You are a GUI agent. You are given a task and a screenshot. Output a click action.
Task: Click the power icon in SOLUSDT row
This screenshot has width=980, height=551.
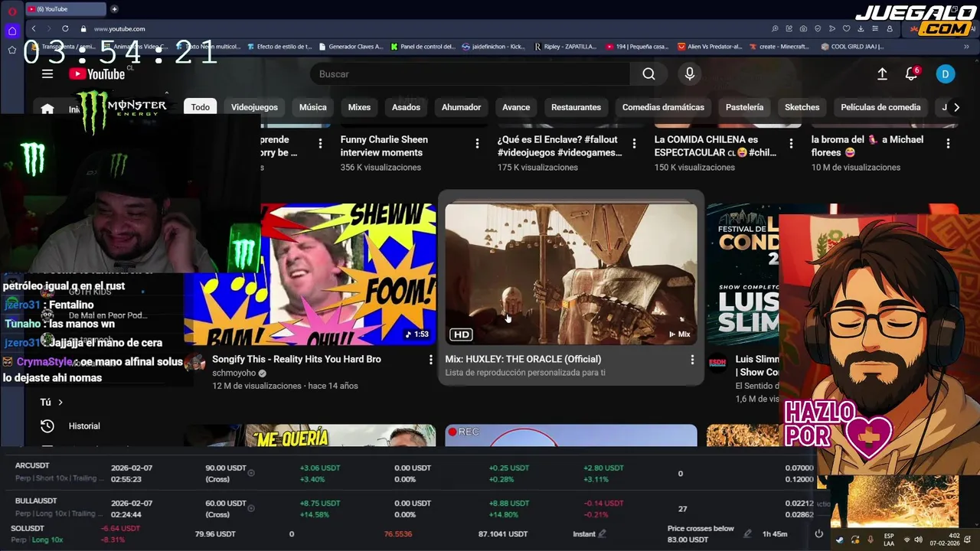pyautogui.click(x=818, y=533)
